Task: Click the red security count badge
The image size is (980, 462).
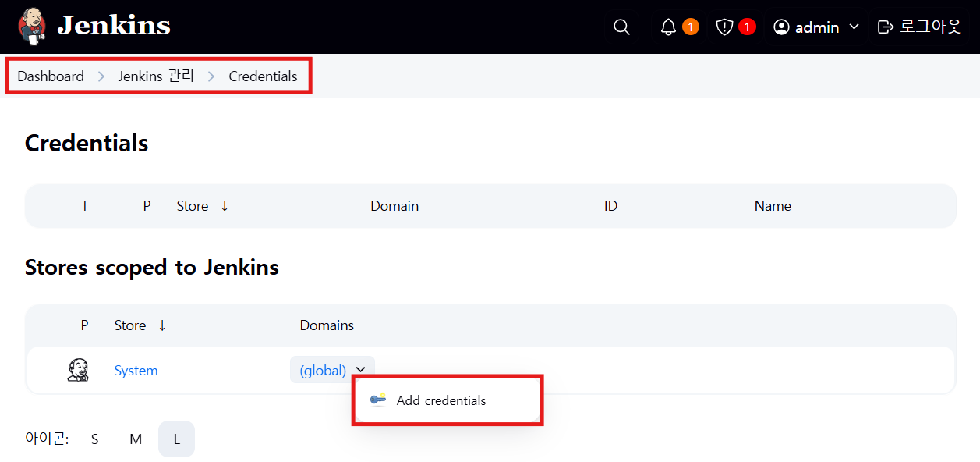Action: (x=747, y=27)
